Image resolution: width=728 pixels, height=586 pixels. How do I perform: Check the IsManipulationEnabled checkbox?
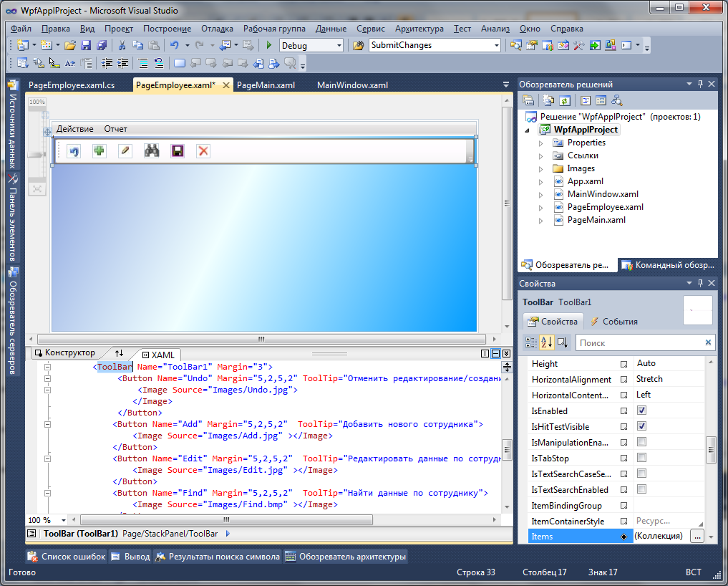[x=641, y=442]
